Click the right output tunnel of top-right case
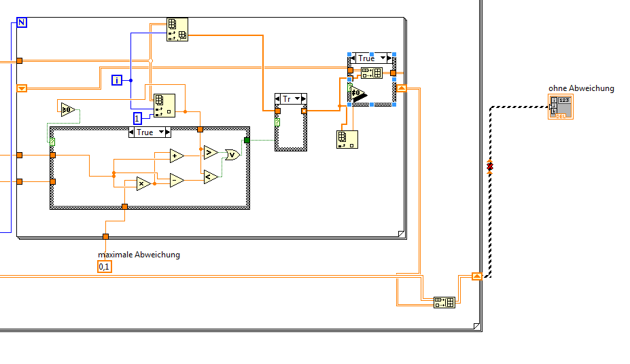630x364 pixels. [393, 73]
